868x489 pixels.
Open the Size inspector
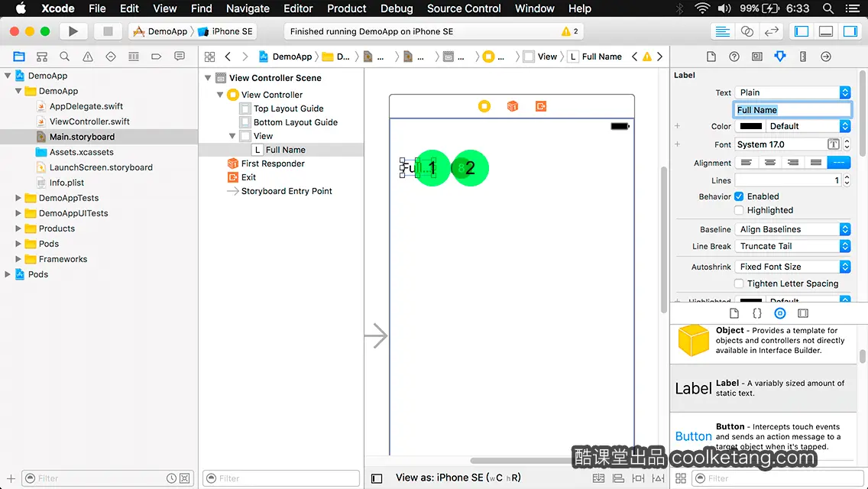(x=803, y=57)
